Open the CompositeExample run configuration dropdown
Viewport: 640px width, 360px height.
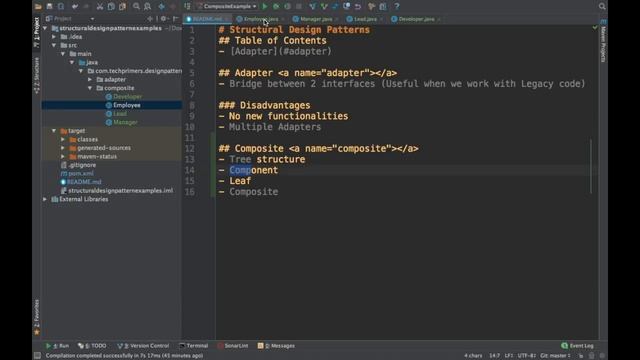click(x=227, y=7)
